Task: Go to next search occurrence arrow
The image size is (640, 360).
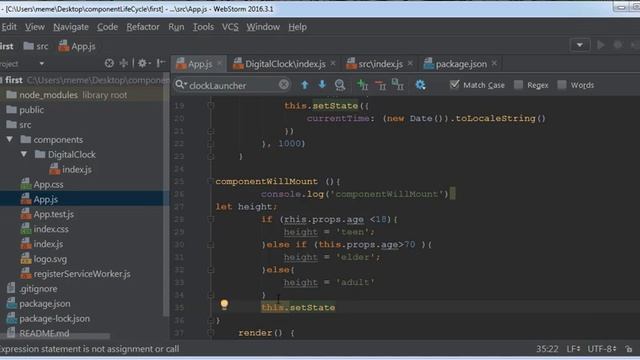Action: click(322, 84)
